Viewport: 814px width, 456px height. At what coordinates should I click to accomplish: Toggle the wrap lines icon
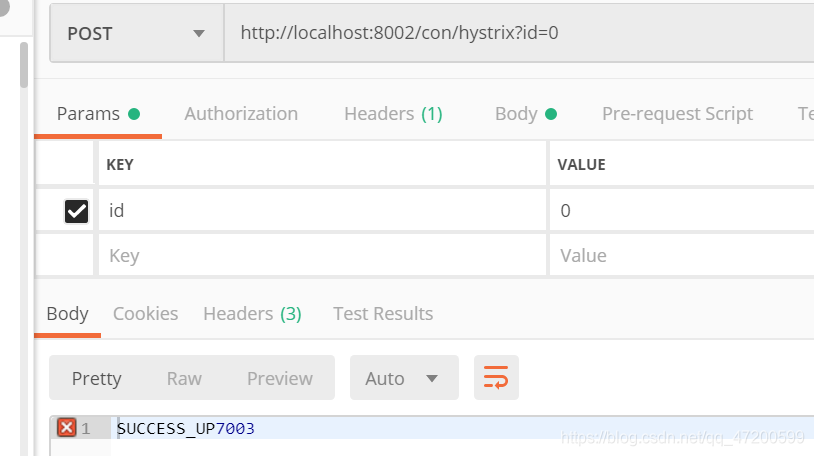point(496,378)
